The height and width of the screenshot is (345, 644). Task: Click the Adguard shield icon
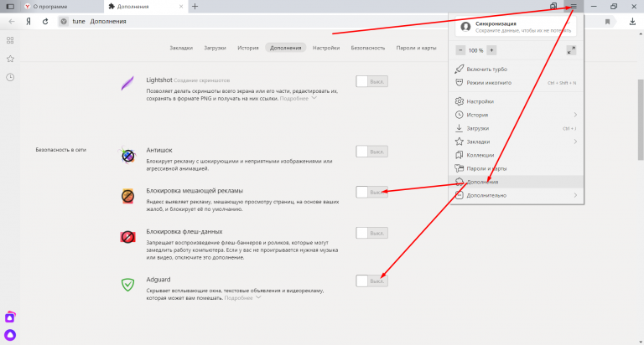point(127,284)
